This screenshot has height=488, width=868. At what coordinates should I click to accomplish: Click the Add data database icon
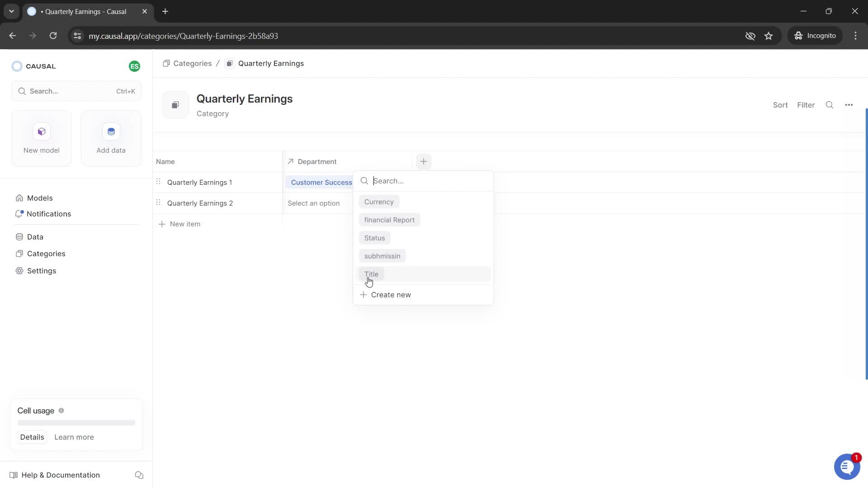pos(111,131)
